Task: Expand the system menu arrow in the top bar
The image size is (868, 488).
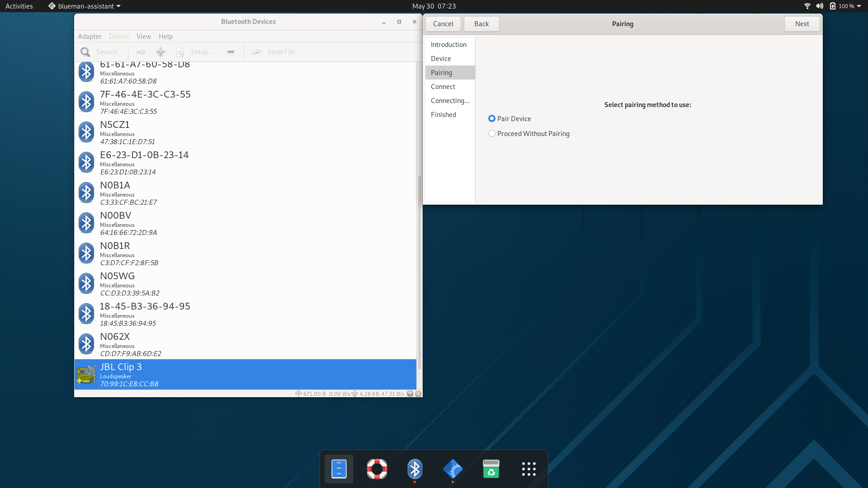Action: coord(859,6)
